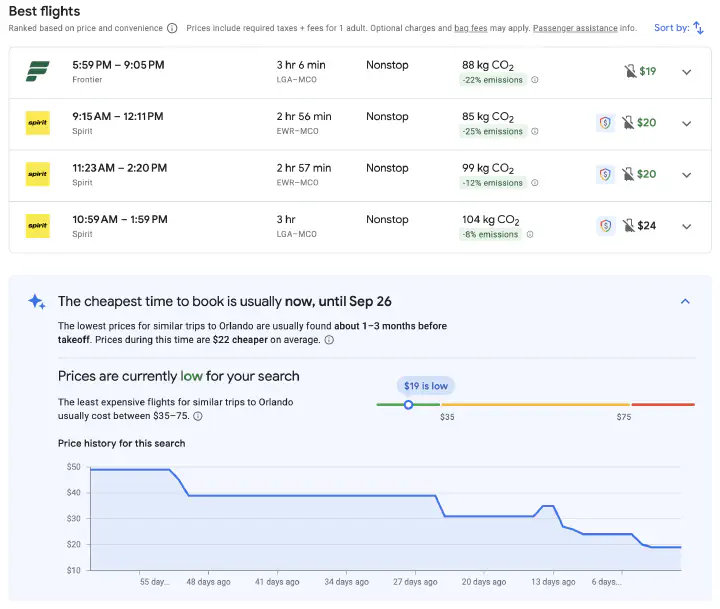Click price guarantee badge on $24 Spirit flight
720x609 pixels.
pos(605,226)
